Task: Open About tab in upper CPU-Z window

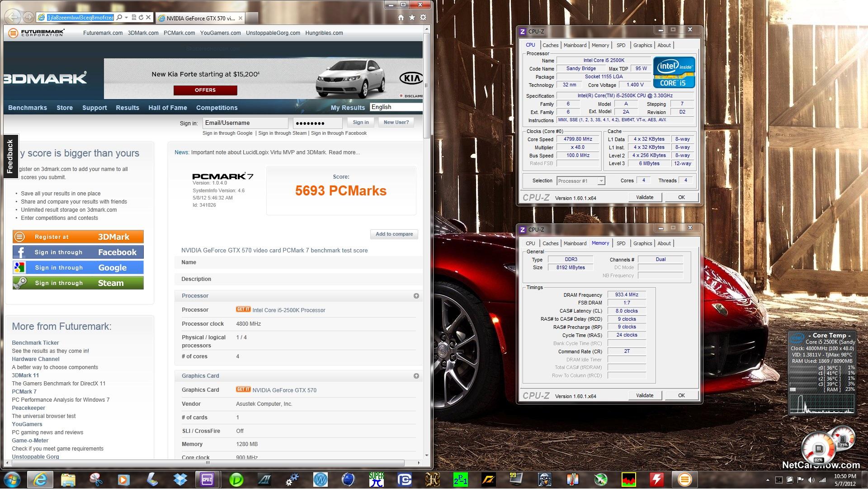Action: pos(664,45)
